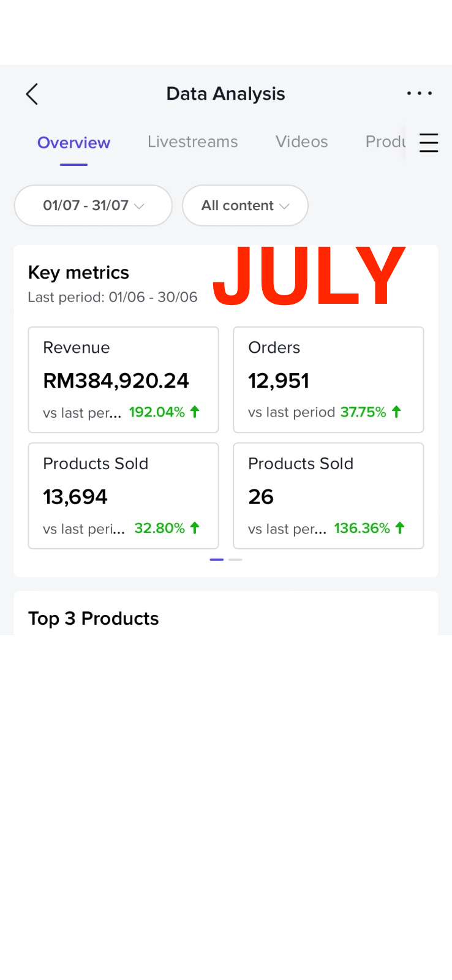Switch to the Livestreams tab

click(192, 142)
